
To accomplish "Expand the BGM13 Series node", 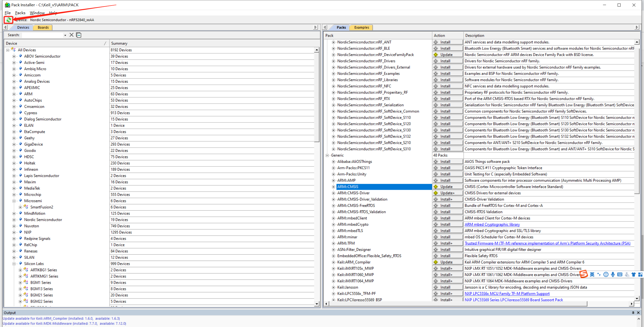I will pyautogui.click(x=20, y=289).
